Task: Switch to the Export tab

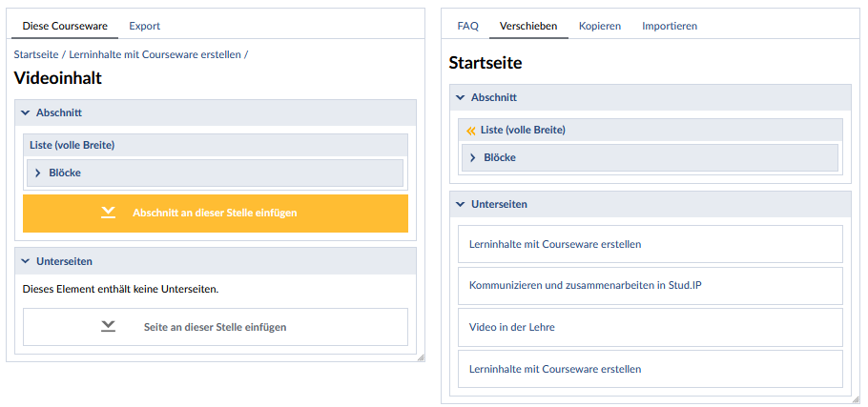Action: coord(145,26)
